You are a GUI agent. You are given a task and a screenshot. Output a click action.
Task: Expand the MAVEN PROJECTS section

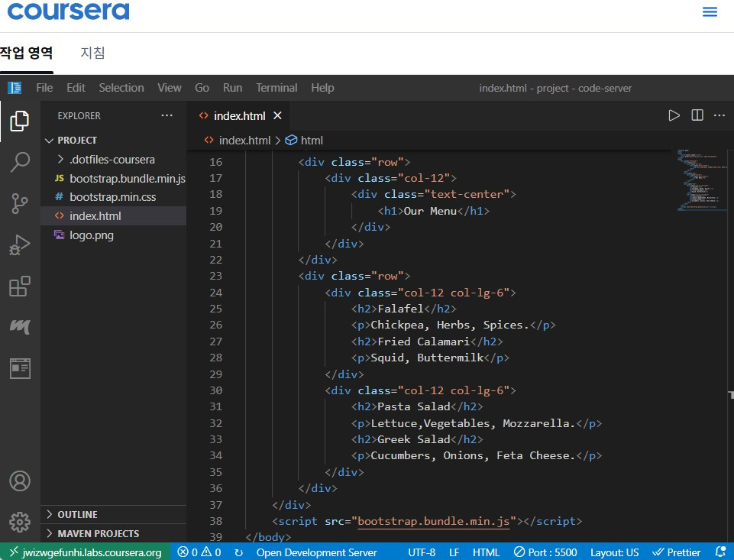click(98, 533)
